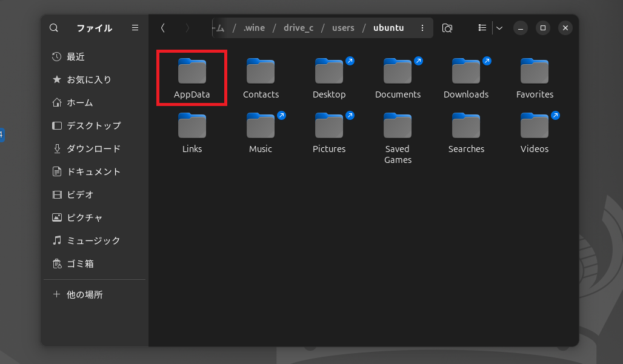Open the Videos folder
Screen dimensions: 623x364
(535, 132)
